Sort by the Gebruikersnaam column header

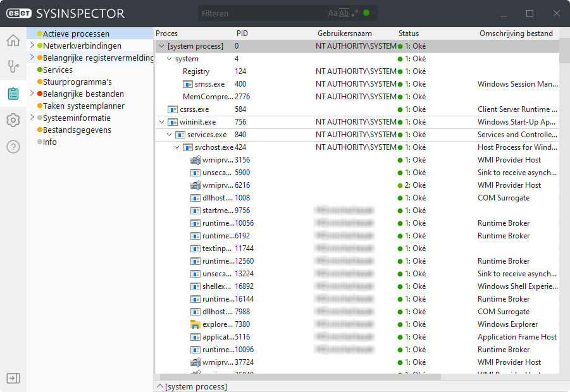pos(345,34)
